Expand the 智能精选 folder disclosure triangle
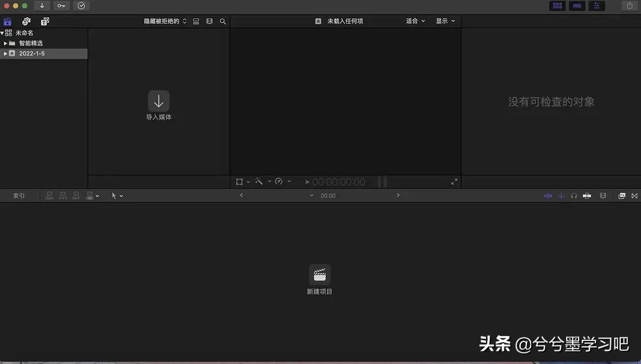The height and width of the screenshot is (364, 641). click(x=6, y=43)
